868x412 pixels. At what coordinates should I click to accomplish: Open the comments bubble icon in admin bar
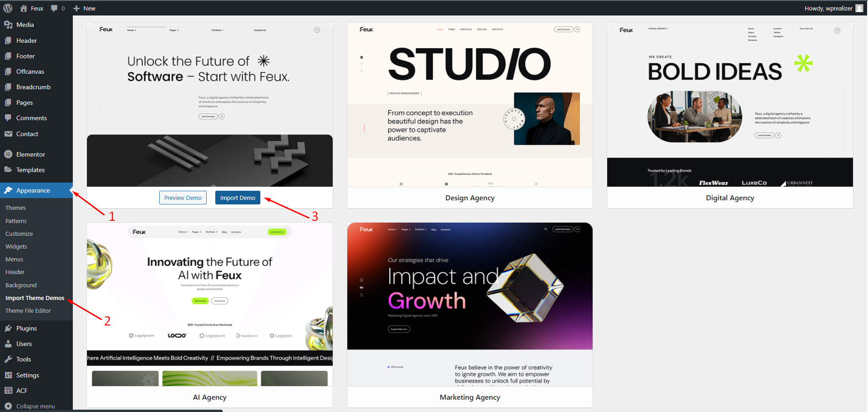[54, 8]
